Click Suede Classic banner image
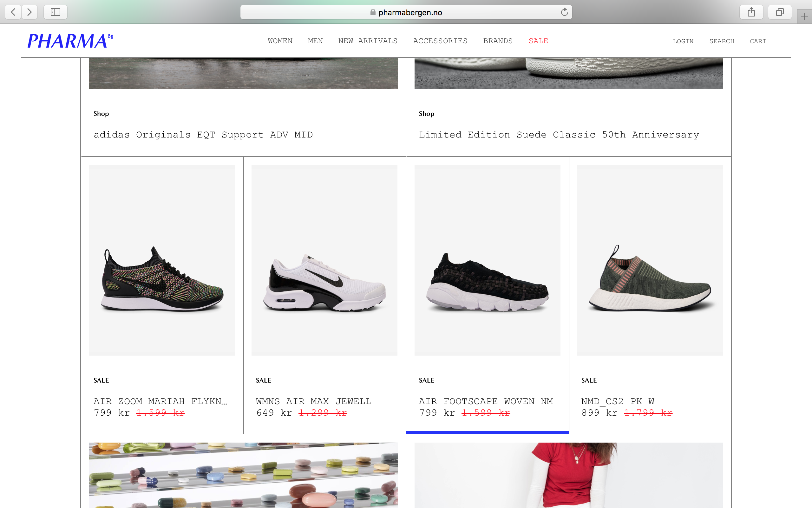 click(x=569, y=73)
